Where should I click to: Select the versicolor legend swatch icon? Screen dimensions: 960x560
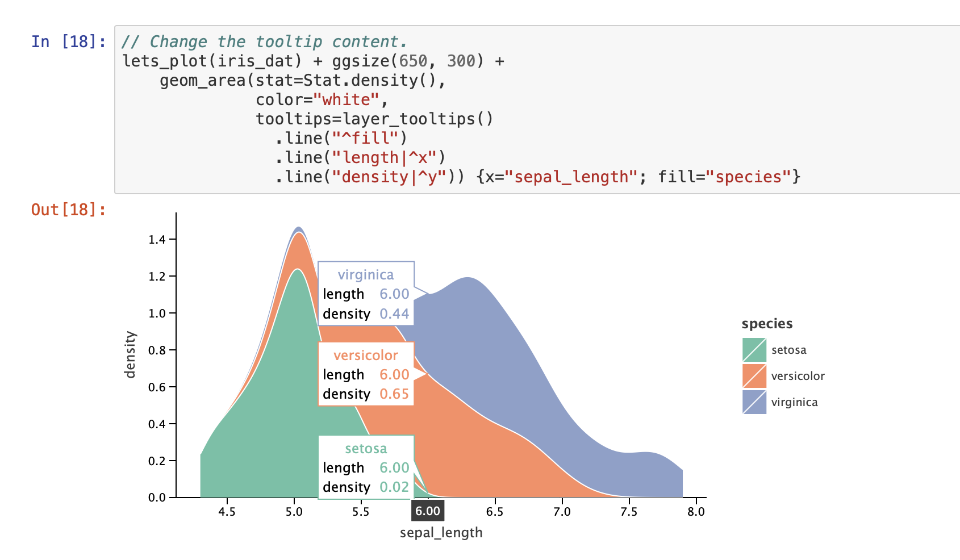[x=754, y=375]
